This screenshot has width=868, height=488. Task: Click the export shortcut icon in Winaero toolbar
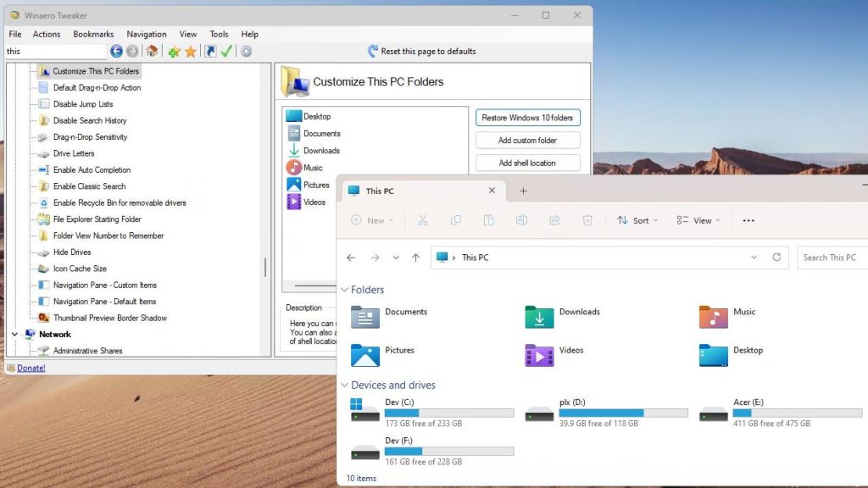[x=210, y=52]
